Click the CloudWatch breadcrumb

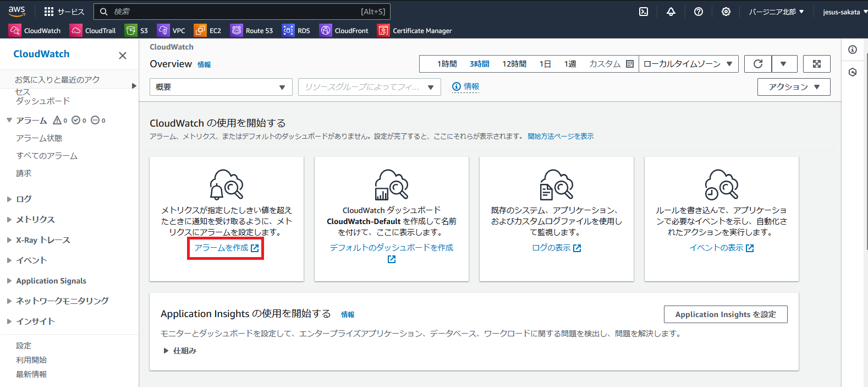coord(172,47)
